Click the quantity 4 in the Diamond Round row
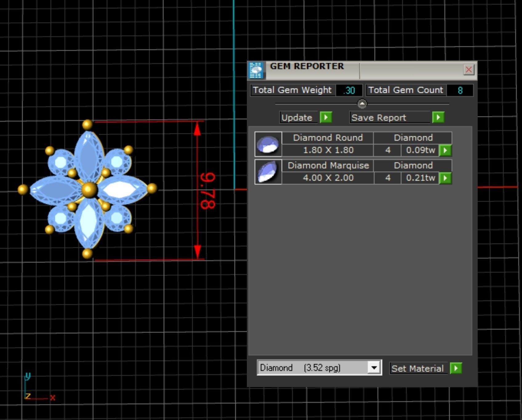 (x=388, y=150)
